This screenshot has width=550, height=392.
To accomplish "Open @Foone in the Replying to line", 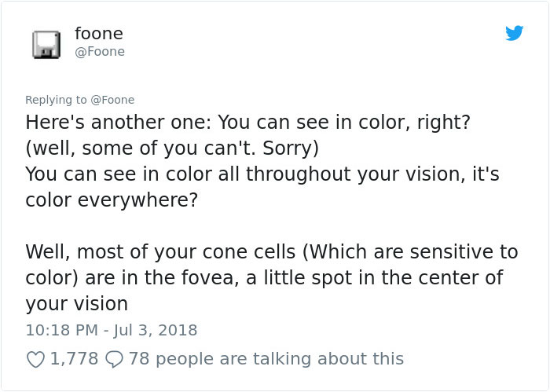I will pos(115,100).
